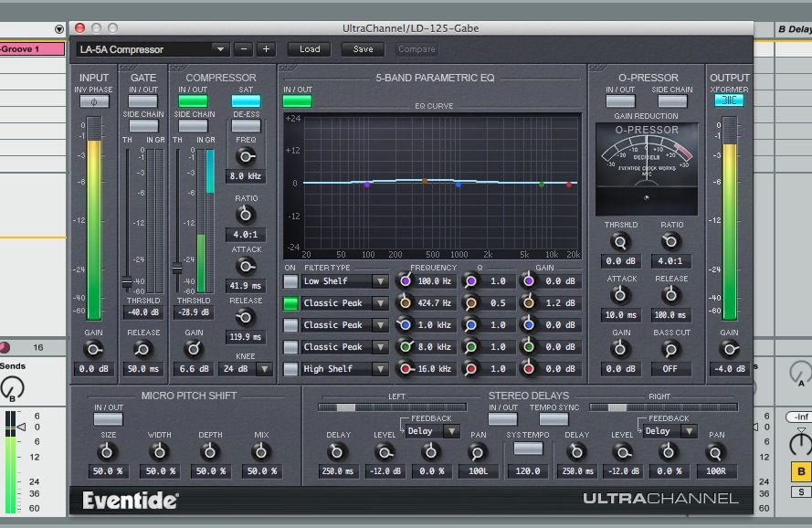Viewport: 812px width, 528px height.
Task: Click the Compressor Gain knob
Action: [194, 349]
